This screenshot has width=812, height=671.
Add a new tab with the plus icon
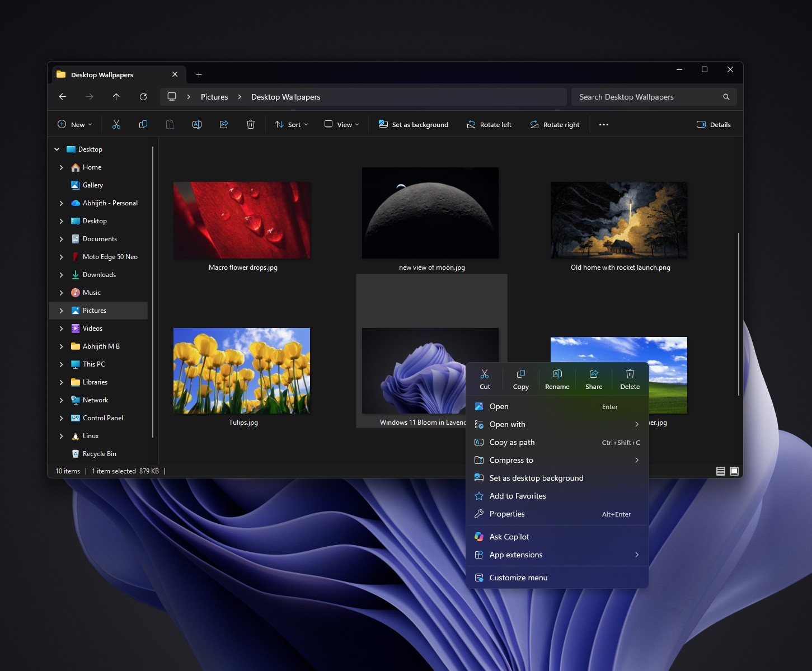click(x=199, y=74)
